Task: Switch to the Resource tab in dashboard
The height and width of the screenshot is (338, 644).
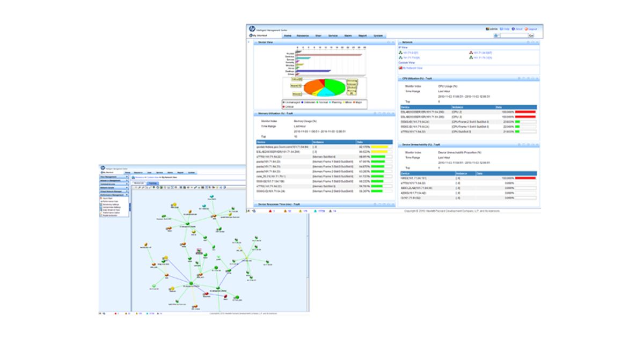Action: (303, 35)
